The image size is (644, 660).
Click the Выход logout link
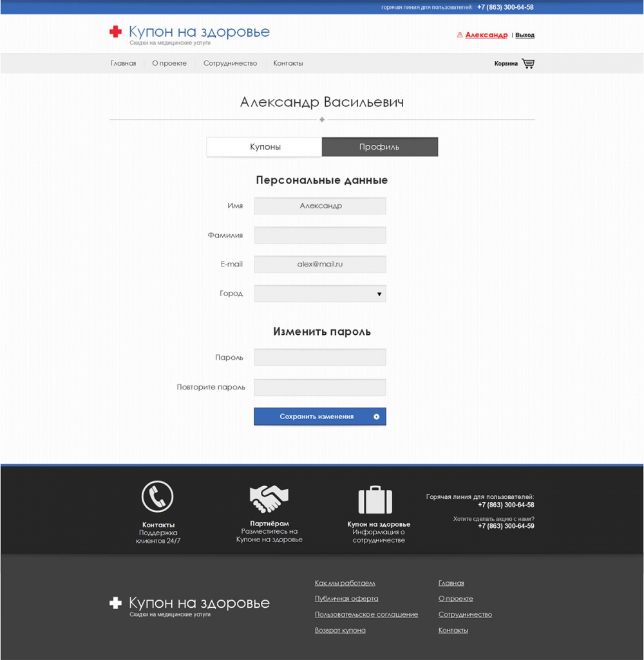point(524,35)
